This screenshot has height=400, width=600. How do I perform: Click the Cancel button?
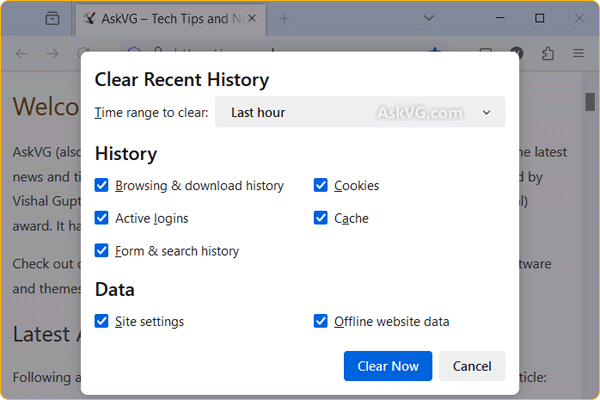point(472,366)
